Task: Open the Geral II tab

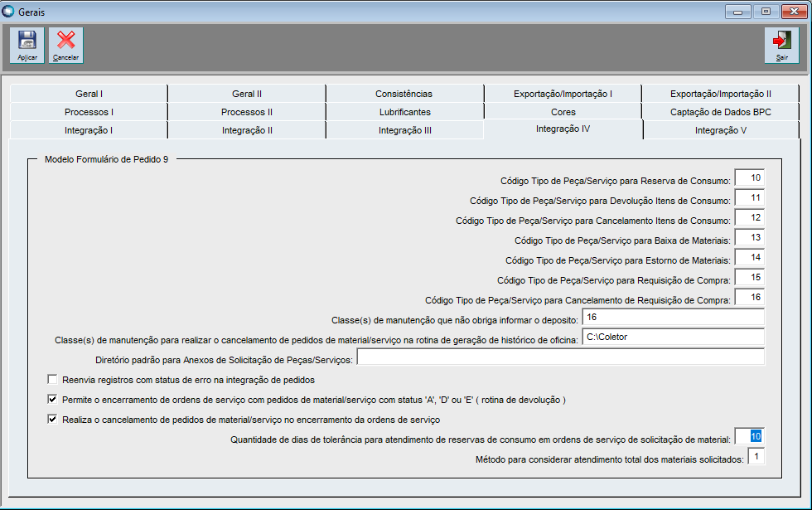Action: pyautogui.click(x=247, y=94)
